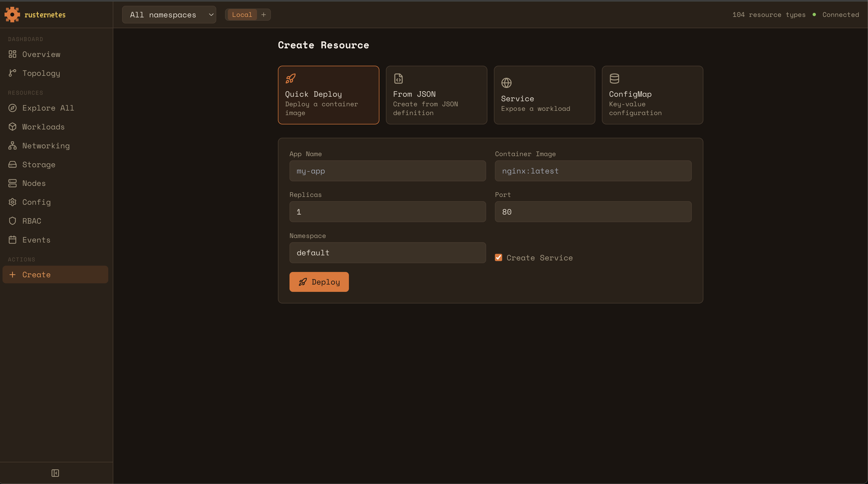
Task: Click the App Name input field
Action: pyautogui.click(x=387, y=171)
